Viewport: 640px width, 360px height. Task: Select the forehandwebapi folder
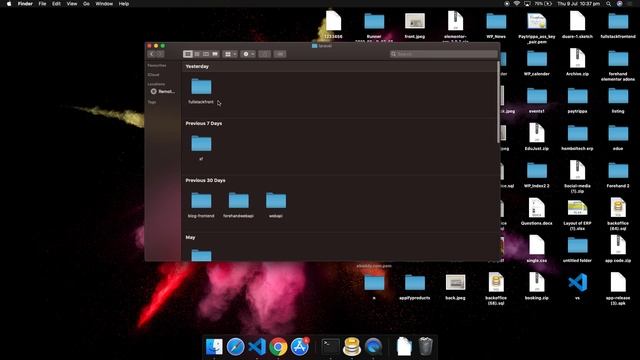(x=239, y=205)
